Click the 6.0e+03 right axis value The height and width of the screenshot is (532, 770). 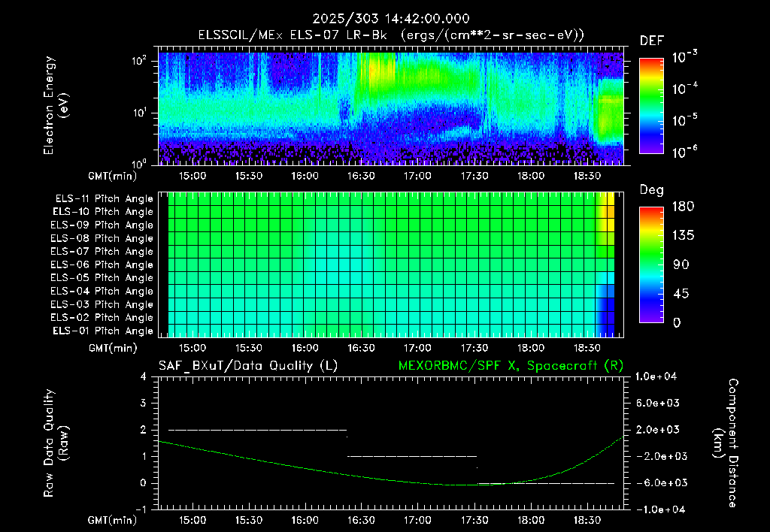(658, 403)
